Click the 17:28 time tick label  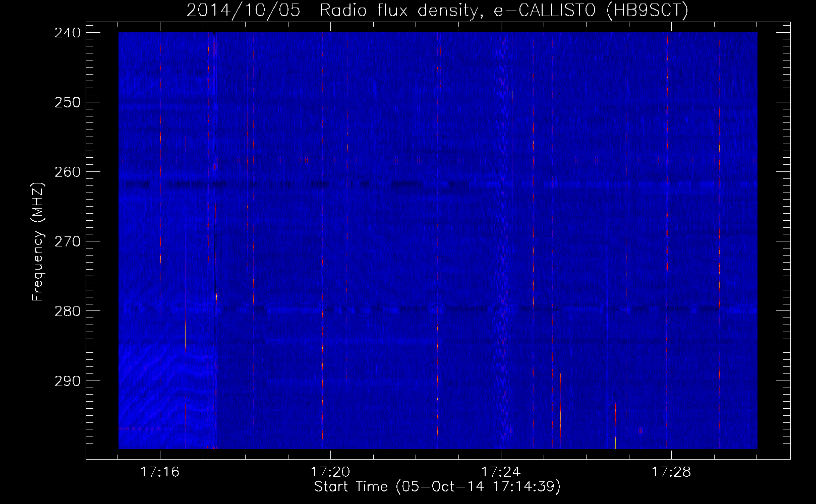click(671, 472)
